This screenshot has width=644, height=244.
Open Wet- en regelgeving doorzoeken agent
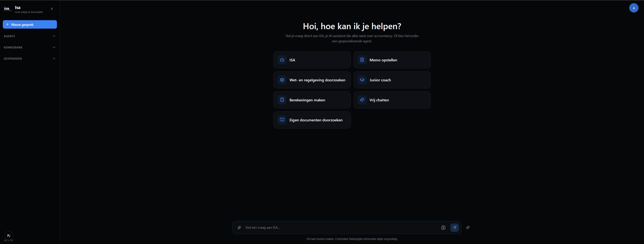pos(312,80)
